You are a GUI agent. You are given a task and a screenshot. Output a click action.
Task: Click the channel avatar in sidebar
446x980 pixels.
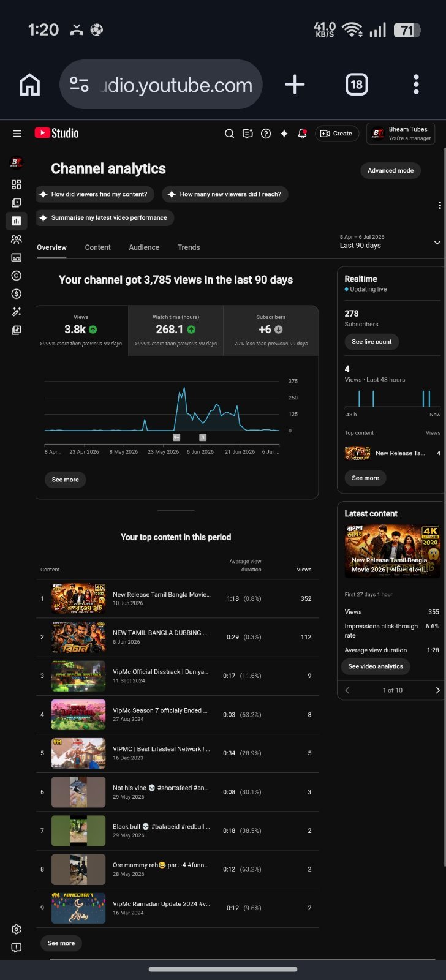click(x=17, y=162)
